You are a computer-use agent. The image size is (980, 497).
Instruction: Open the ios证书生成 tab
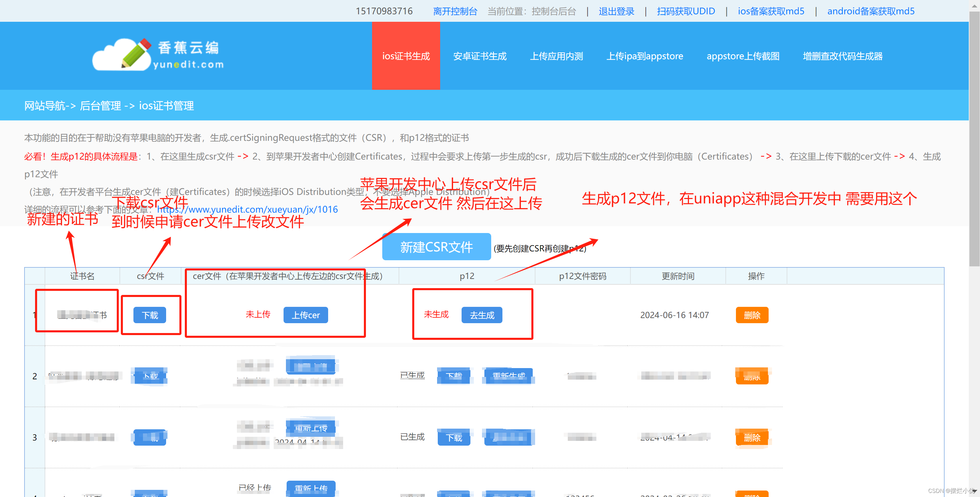pyautogui.click(x=405, y=56)
